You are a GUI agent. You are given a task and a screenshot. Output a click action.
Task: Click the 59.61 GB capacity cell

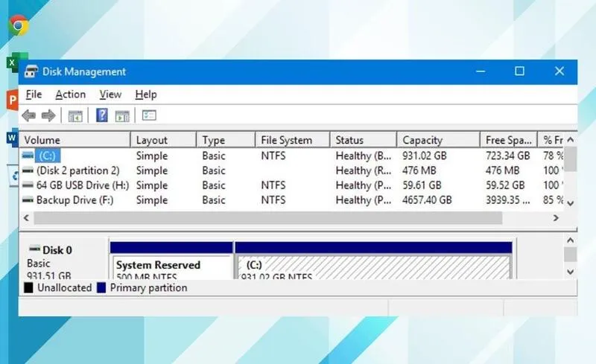pos(422,185)
